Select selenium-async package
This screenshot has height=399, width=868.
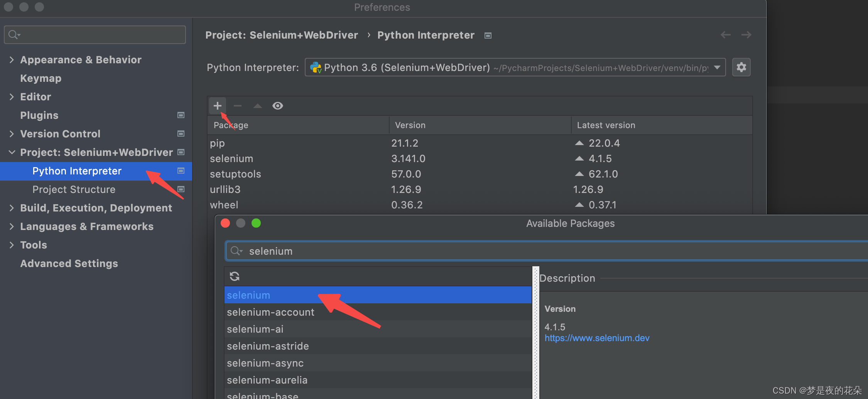[x=378, y=363]
